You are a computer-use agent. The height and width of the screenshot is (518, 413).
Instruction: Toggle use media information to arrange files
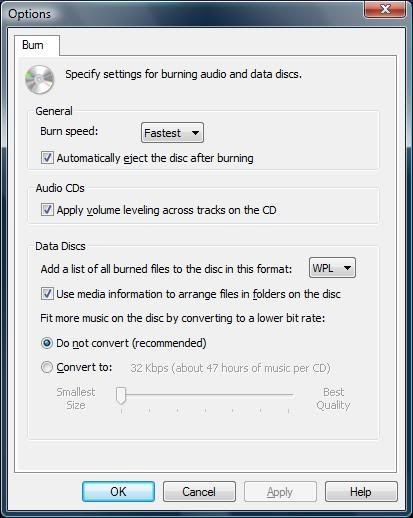click(x=47, y=294)
